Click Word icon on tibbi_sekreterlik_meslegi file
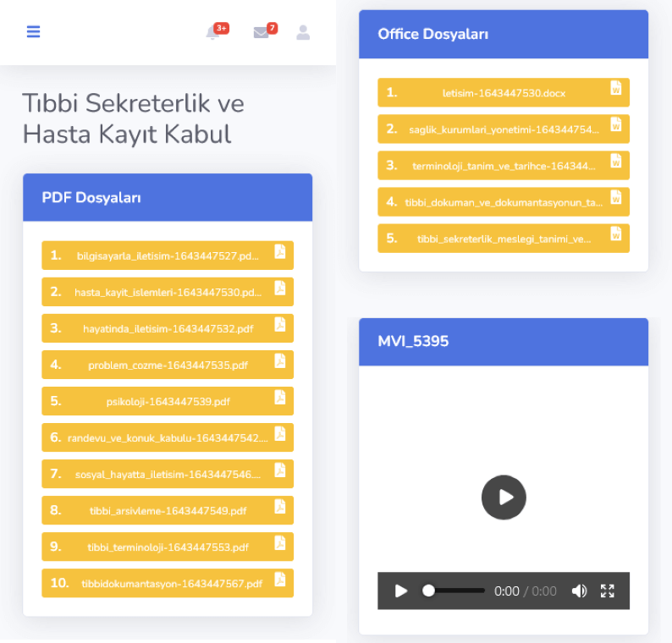Viewport: 672px width, 643px height. 616,234
